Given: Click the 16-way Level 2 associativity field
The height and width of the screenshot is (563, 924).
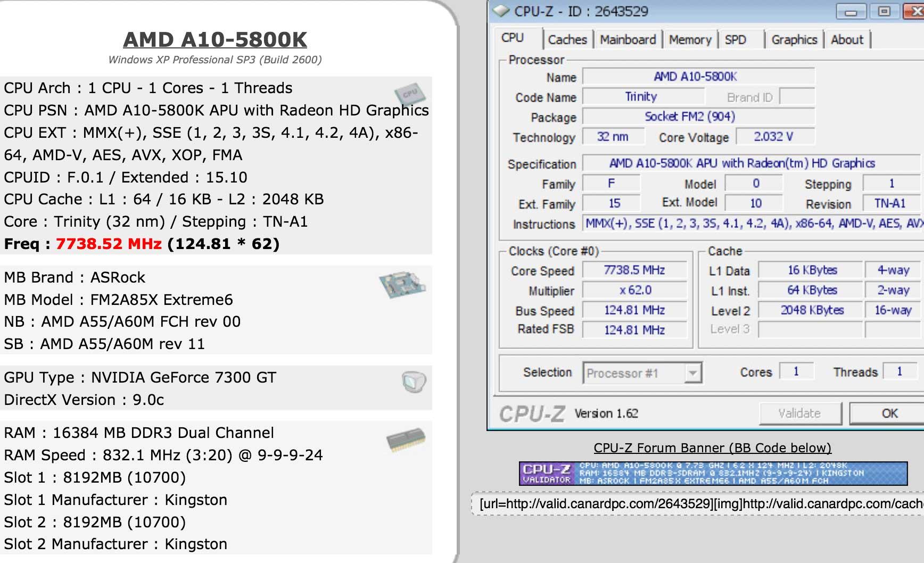Looking at the screenshot, I should (894, 310).
